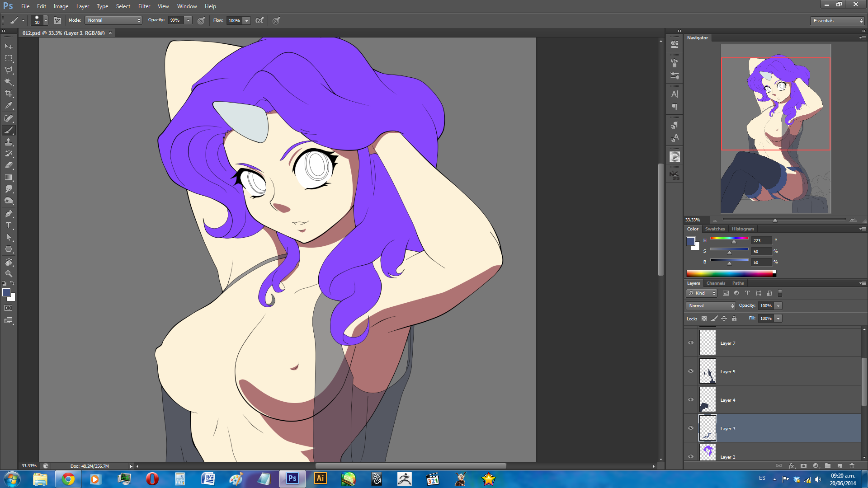Expand the layer blend mode dropdown
Viewport: 868px width, 488px height.
click(x=711, y=306)
